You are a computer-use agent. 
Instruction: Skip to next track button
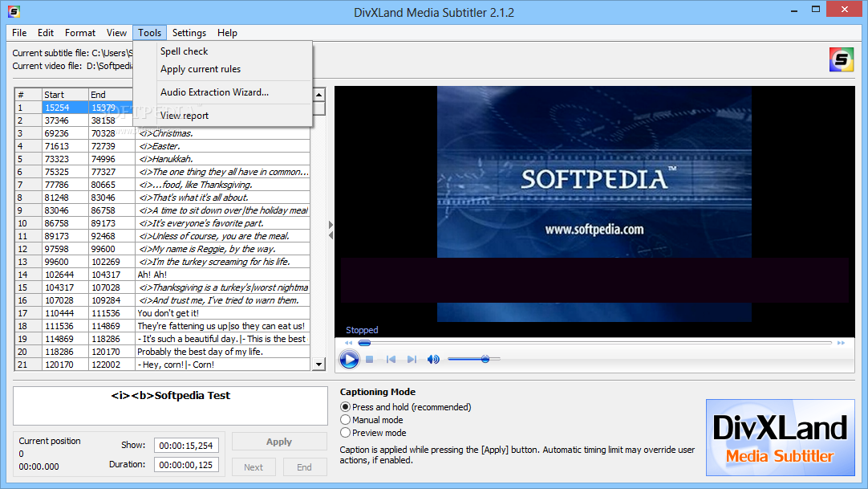click(412, 360)
